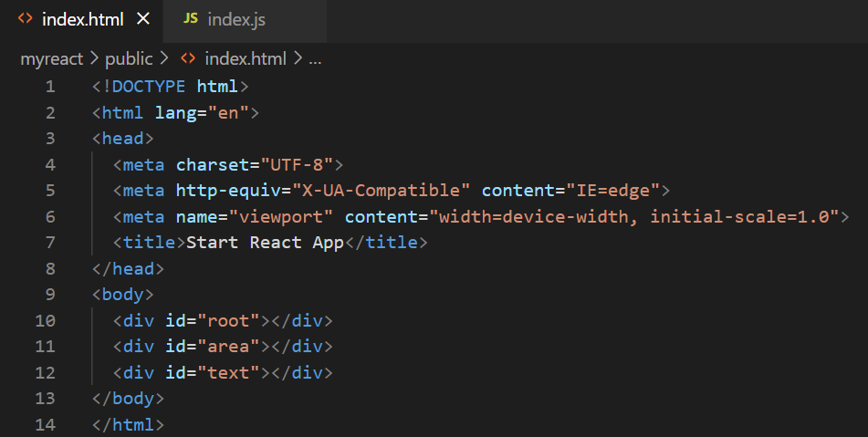Click the "area" id value on line 11

[x=228, y=347]
